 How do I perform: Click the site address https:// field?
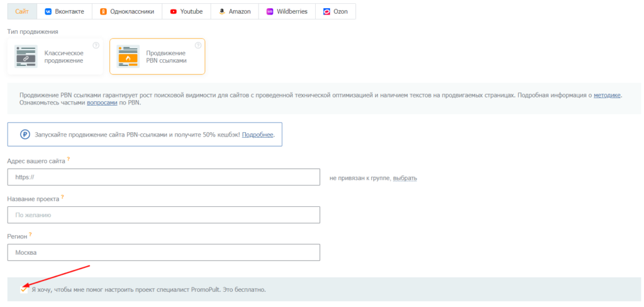[164, 177]
